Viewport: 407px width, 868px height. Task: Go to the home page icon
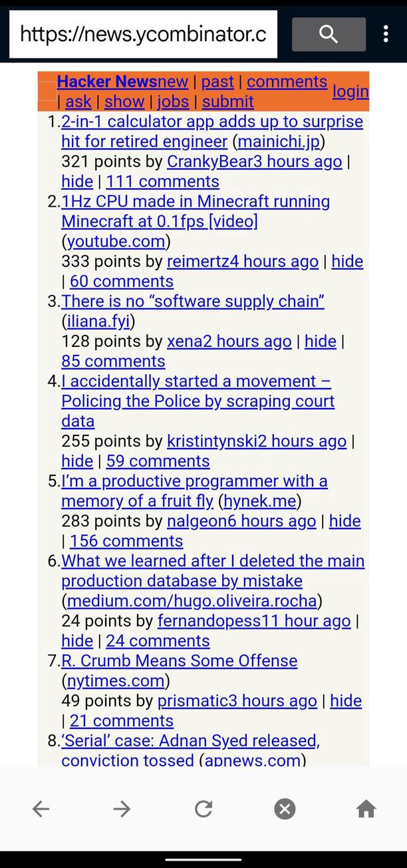[x=366, y=809]
